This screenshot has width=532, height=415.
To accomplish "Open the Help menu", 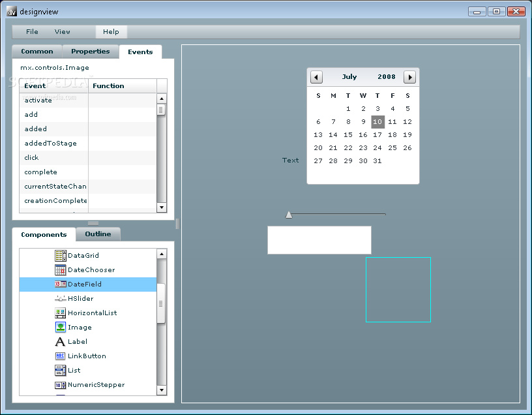I will [x=111, y=32].
